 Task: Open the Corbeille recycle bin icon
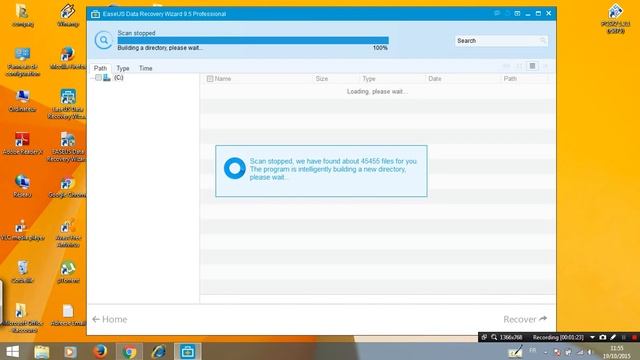tap(22, 272)
